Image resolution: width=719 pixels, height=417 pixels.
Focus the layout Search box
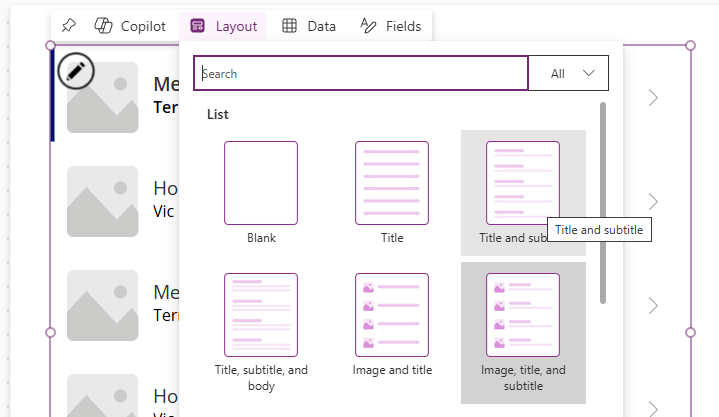click(x=360, y=73)
